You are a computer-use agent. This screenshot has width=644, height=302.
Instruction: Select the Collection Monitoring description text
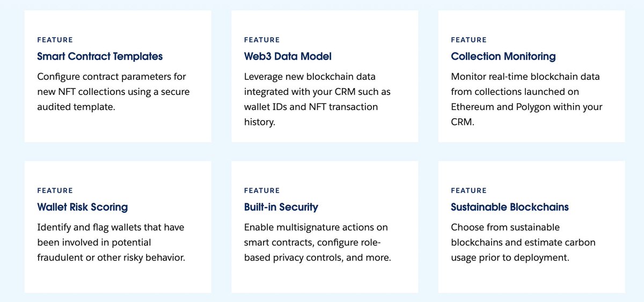coord(527,99)
